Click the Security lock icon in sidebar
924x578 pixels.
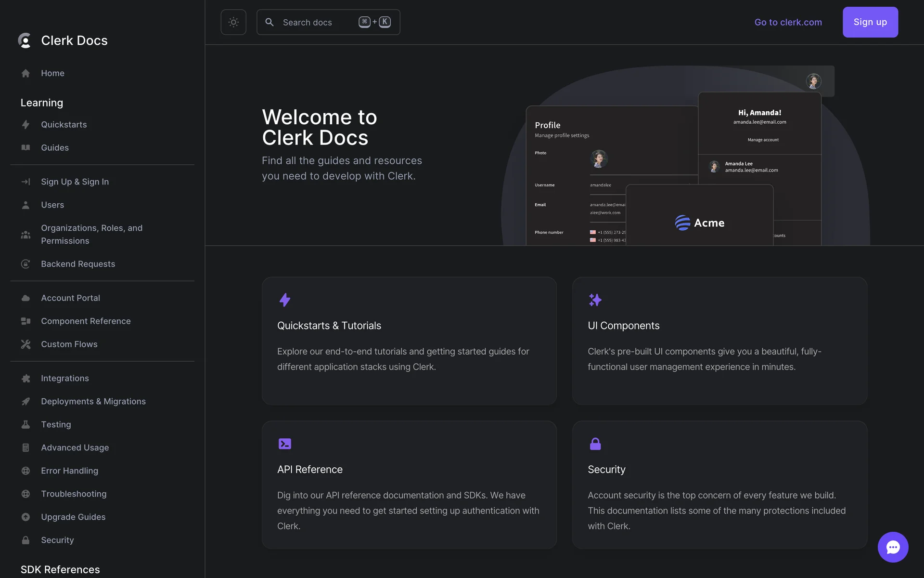pyautogui.click(x=26, y=540)
